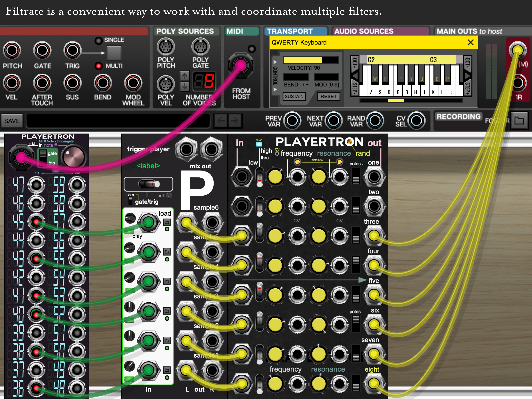
Task: Click the PREV VAR jack
Action: pyautogui.click(x=292, y=120)
